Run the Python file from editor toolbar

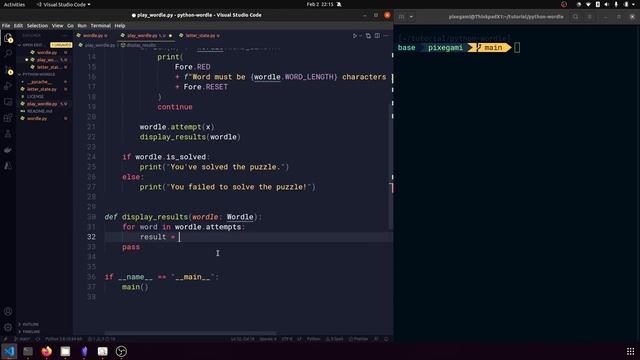pos(354,36)
